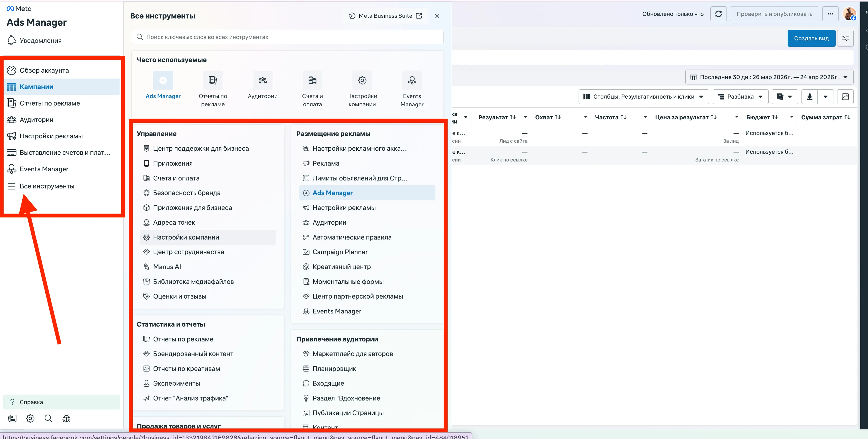868x439 pixels.
Task: Open the Events Manager icon in frequently used
Action: point(412,80)
